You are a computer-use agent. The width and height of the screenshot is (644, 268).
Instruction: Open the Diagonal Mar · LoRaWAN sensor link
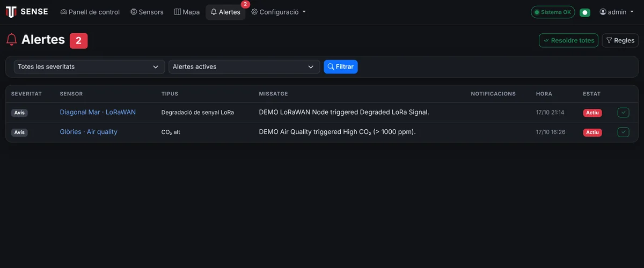point(98,112)
